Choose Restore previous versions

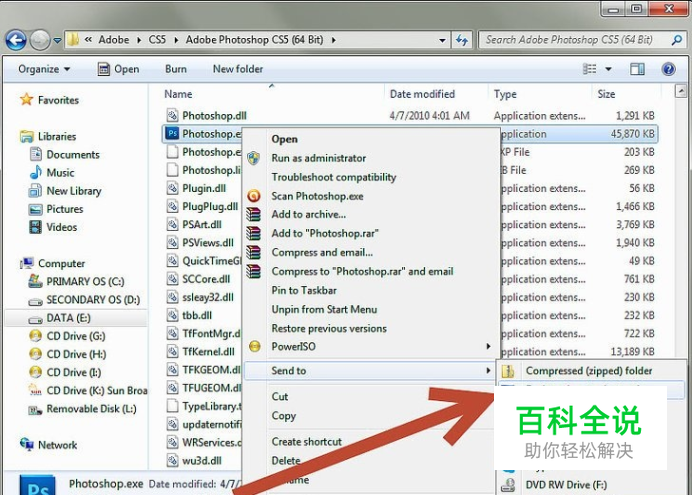(329, 329)
